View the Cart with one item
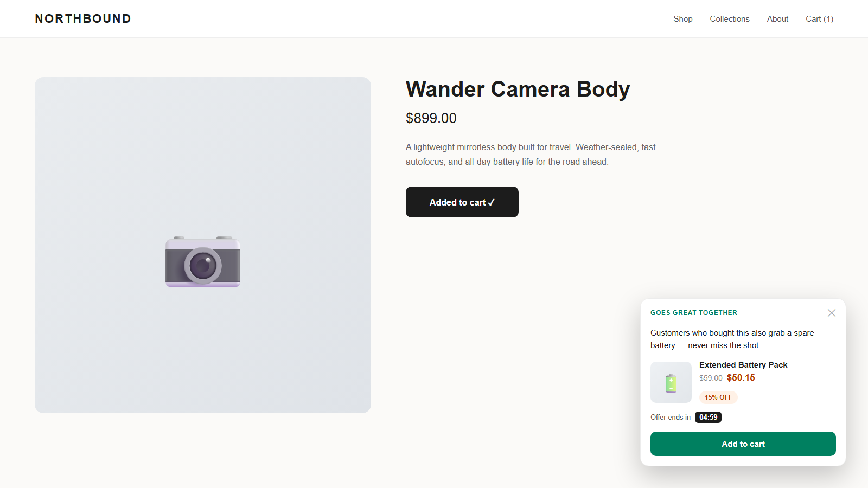 tap(819, 19)
